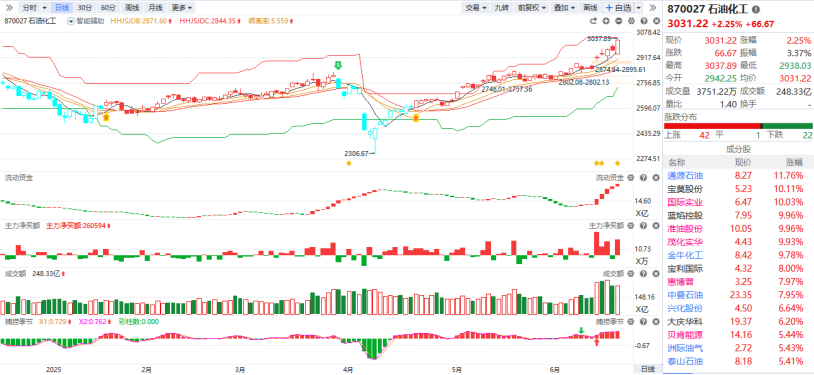This screenshot has height=375, width=814.
Task: Open help icon for 流动资金 panel
Action: 644,178
